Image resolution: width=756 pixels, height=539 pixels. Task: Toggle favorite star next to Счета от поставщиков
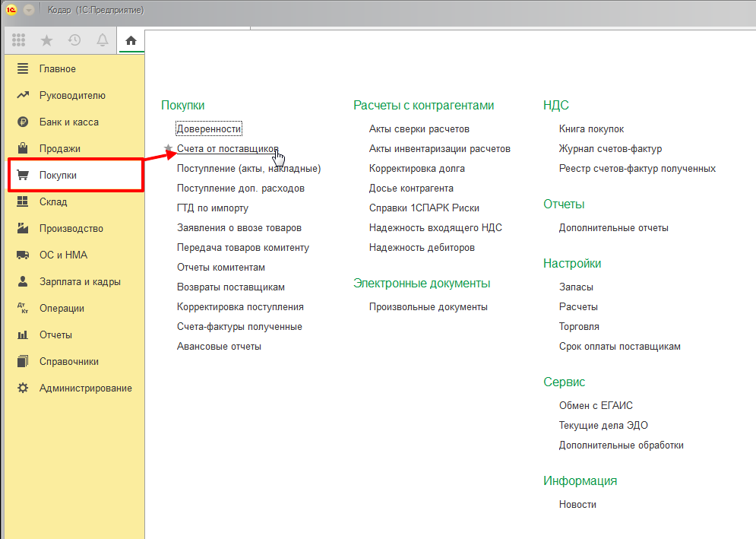pyautogui.click(x=168, y=149)
